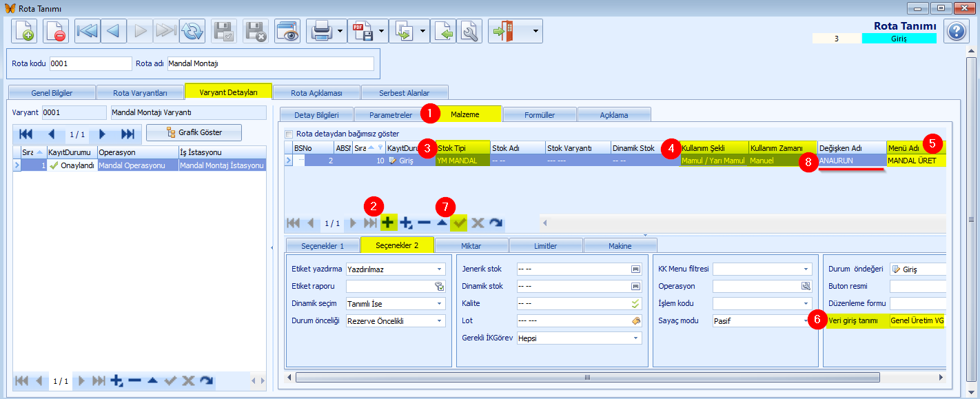The image size is (980, 399).
Task: Switch to the Genel Bilgiler tab
Action: tap(52, 92)
